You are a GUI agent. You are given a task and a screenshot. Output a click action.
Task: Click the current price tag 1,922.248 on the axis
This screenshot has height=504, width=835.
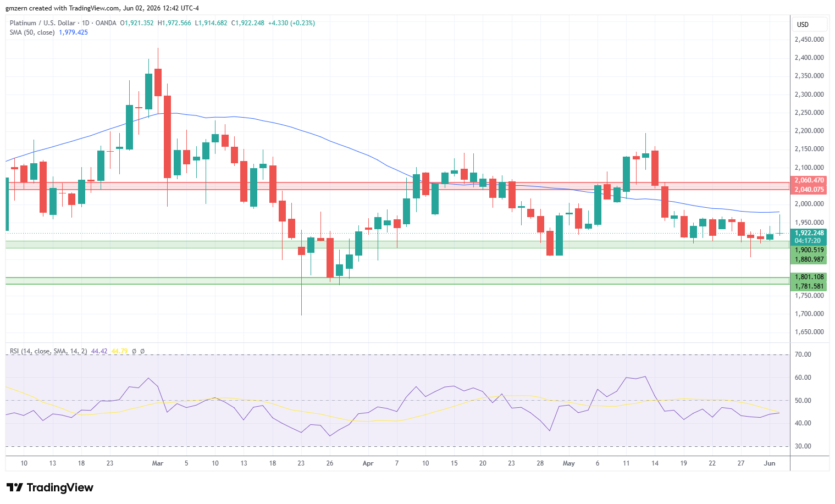click(x=809, y=233)
